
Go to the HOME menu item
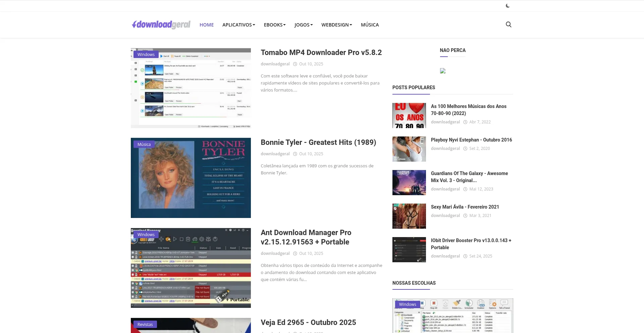tap(207, 25)
